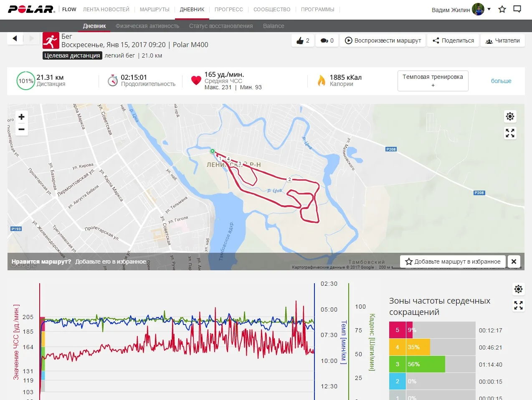Expand more stats via 'больше' link
This screenshot has width=532, height=400.
[x=501, y=81]
